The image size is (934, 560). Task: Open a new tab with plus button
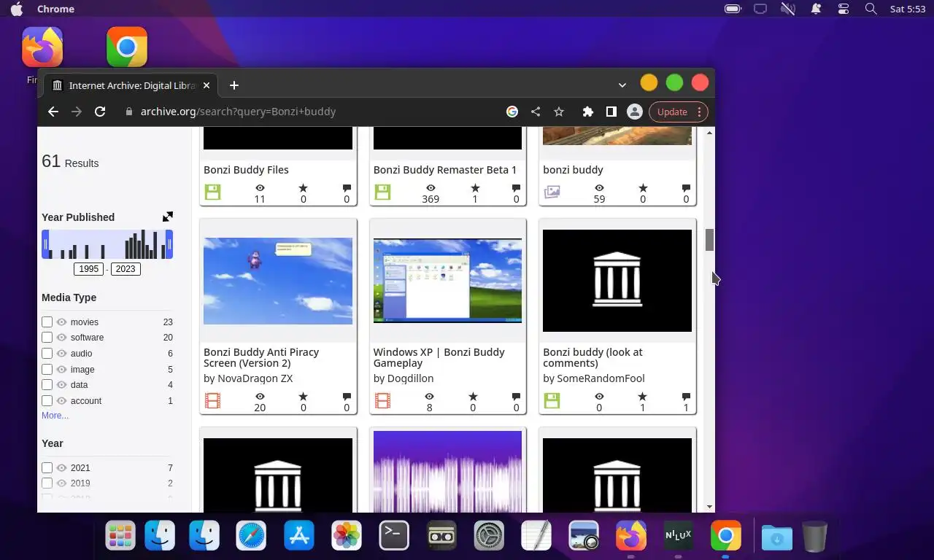tap(234, 85)
